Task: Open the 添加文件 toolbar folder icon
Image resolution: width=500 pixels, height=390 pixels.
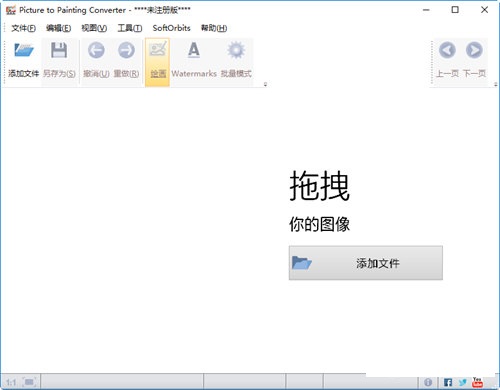Action: pos(23,51)
